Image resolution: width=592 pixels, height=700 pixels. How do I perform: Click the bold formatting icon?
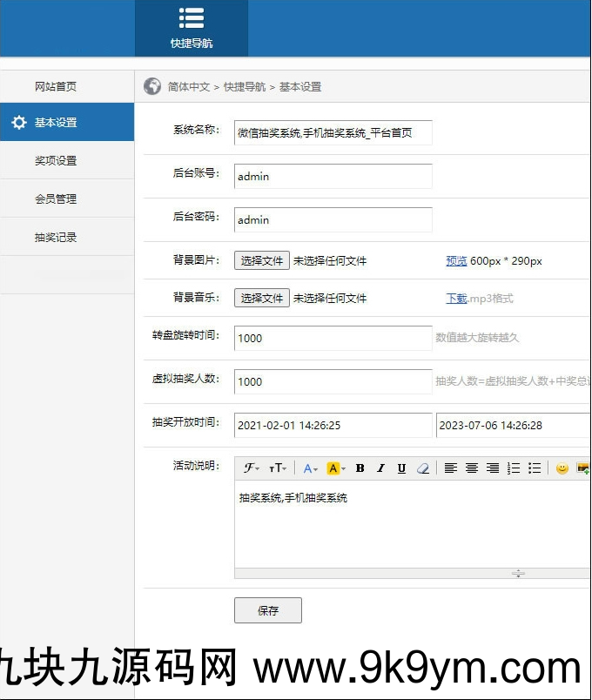pyautogui.click(x=360, y=468)
